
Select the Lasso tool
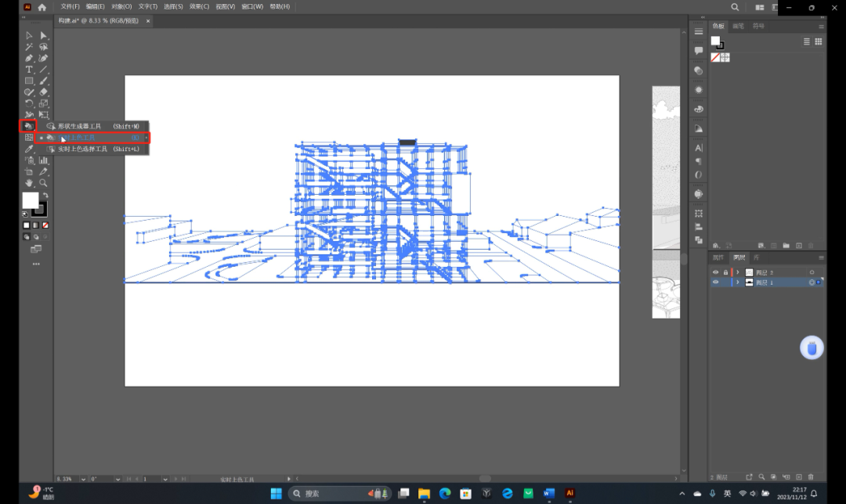pyautogui.click(x=44, y=47)
